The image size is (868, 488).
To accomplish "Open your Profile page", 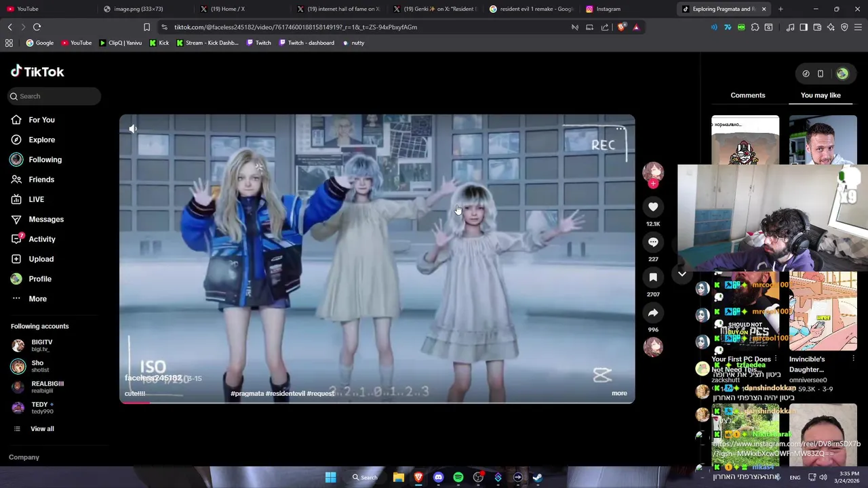I will tap(40, 279).
